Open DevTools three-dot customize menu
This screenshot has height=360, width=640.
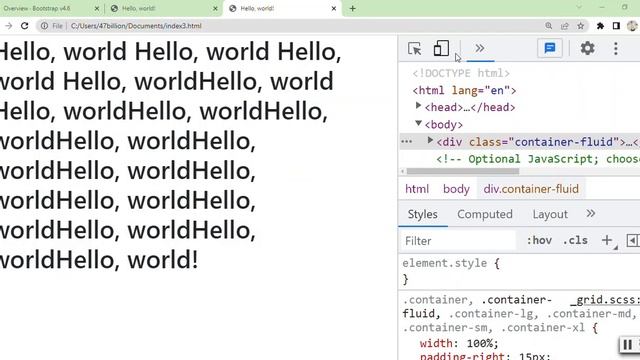[616, 48]
